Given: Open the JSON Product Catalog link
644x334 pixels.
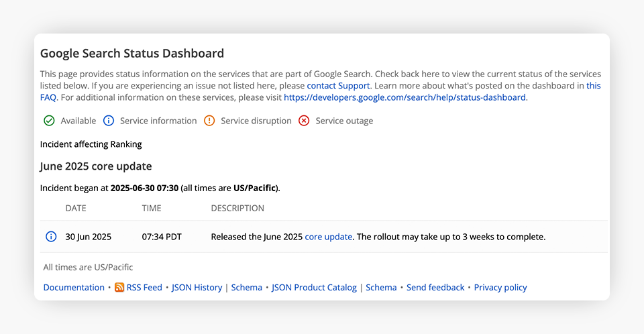Looking at the screenshot, I should click(x=314, y=287).
